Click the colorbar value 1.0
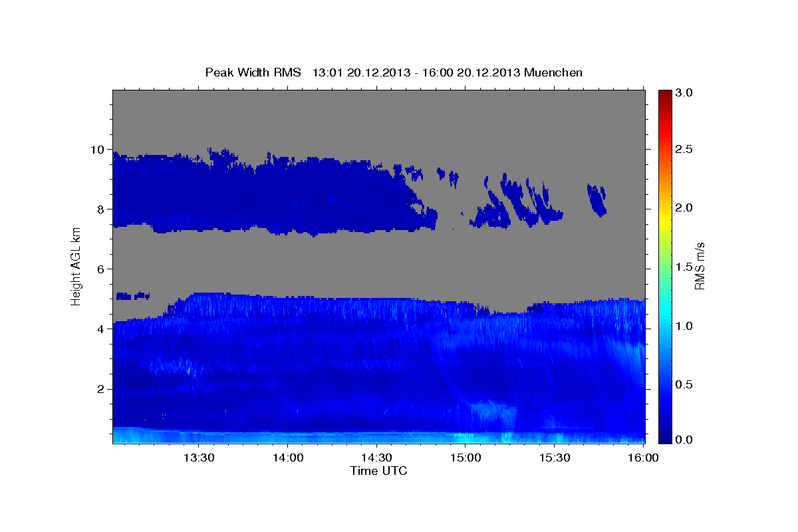The height and width of the screenshot is (532, 798). tap(684, 326)
